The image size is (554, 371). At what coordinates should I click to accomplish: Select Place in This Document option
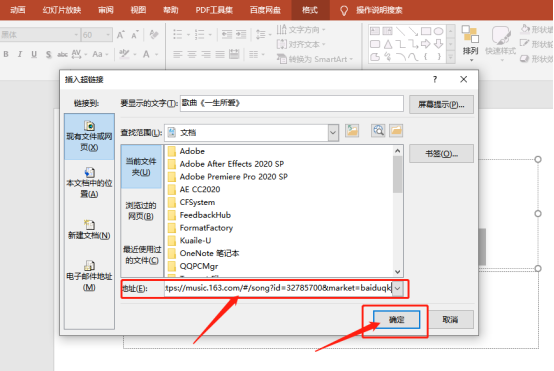[x=89, y=183]
